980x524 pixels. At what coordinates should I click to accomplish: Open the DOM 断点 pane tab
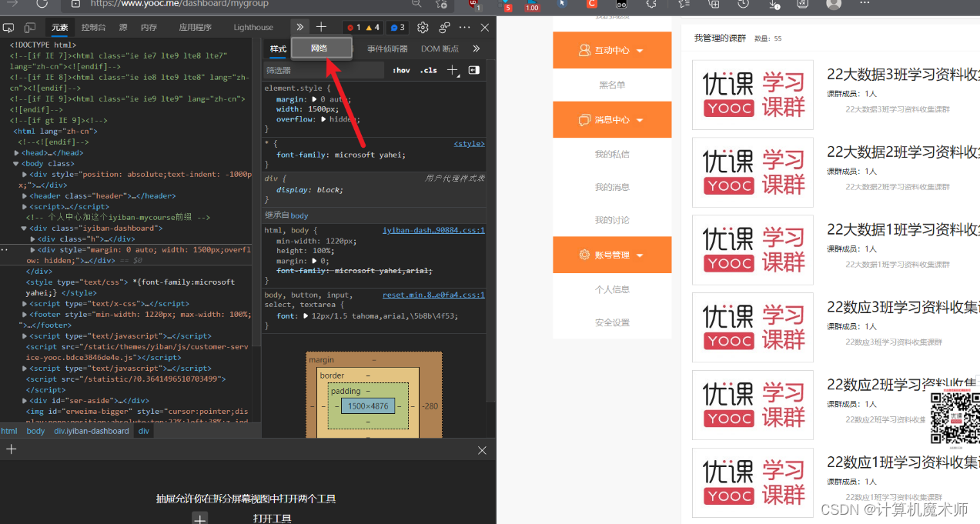[440, 48]
